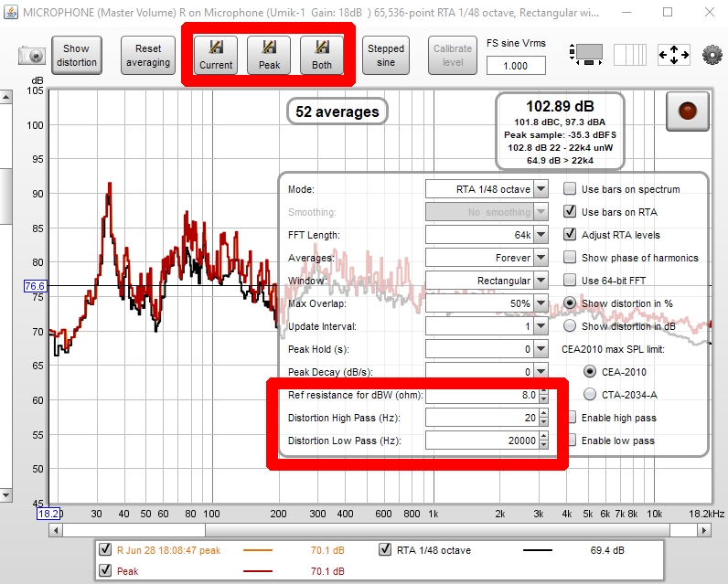Open the Window type dropdown

[487, 281]
